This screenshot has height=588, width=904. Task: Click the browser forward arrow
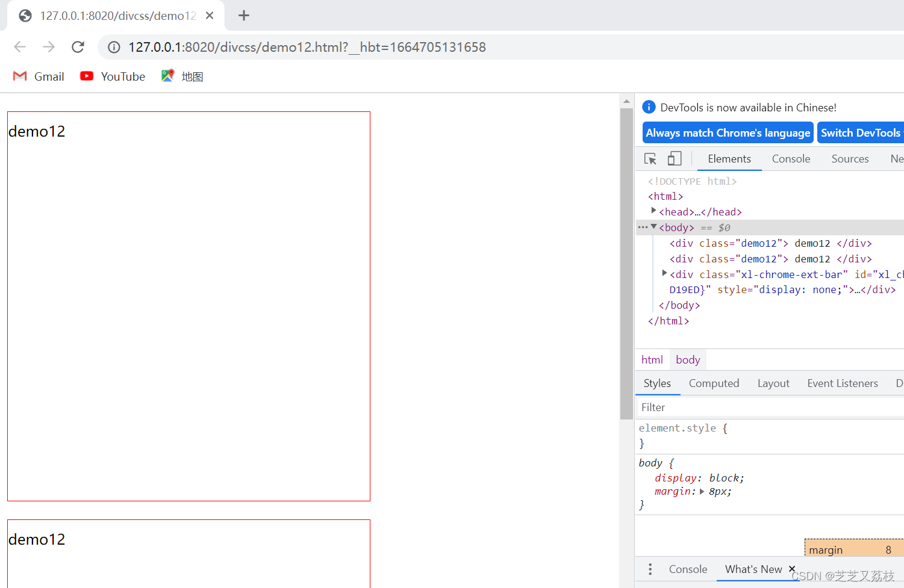49,47
